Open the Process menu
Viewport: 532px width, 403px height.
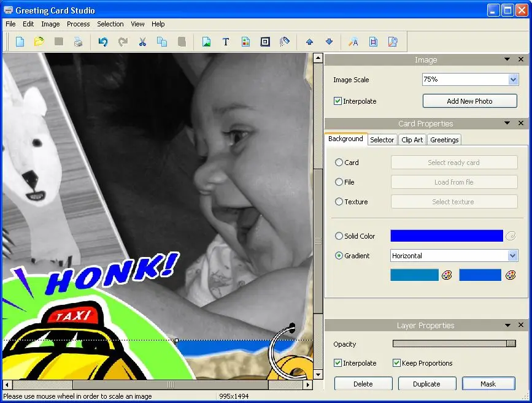(79, 24)
